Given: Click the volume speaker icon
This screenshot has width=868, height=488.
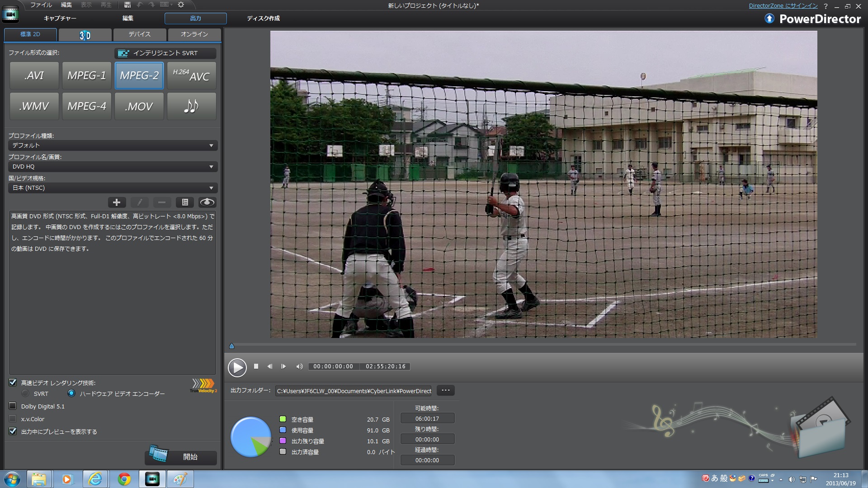Looking at the screenshot, I should click(x=299, y=366).
